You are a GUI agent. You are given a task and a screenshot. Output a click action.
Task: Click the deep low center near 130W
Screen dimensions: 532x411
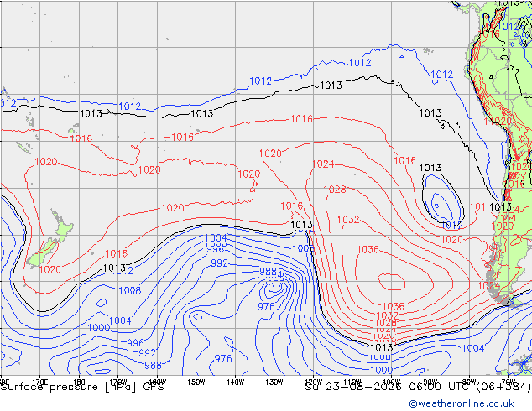point(276,287)
